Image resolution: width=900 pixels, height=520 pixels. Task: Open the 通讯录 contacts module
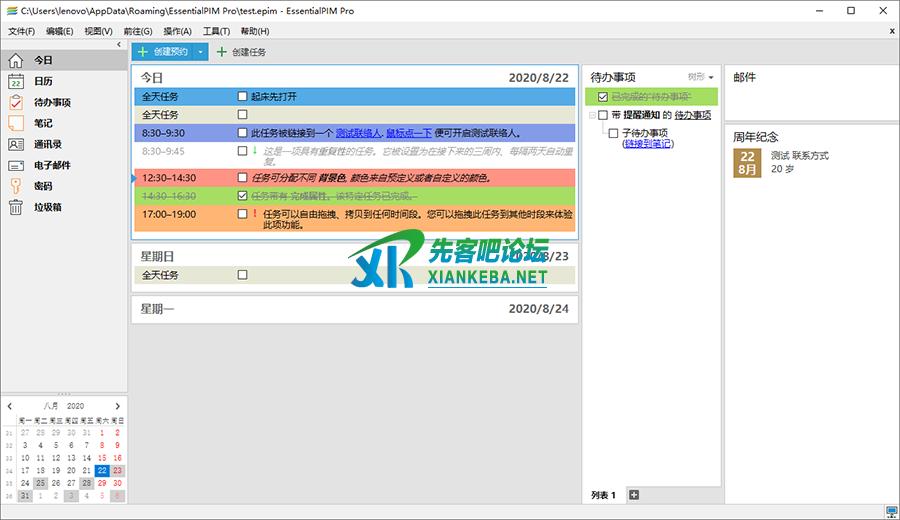(x=48, y=144)
